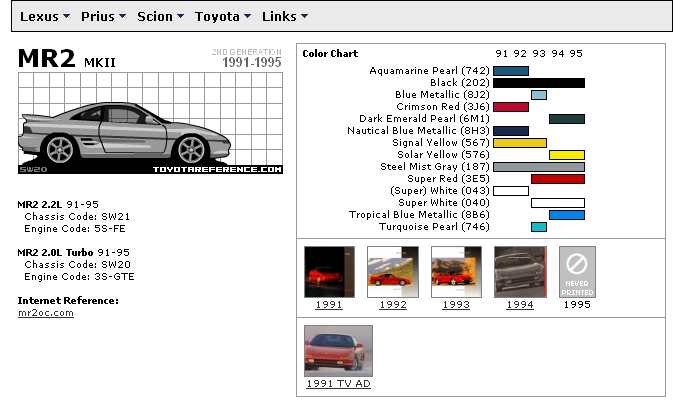
Task: Pick the Tropical Blue Metallic (8B6) swatch
Action: coord(566,215)
